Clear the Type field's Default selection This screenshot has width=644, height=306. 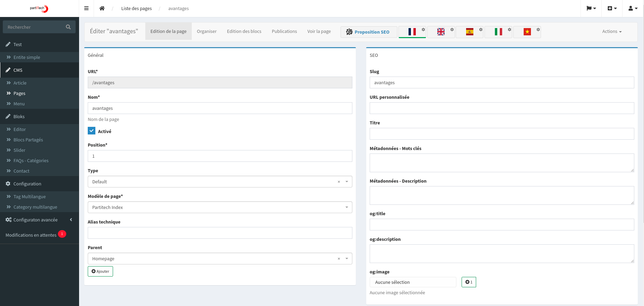(339, 182)
